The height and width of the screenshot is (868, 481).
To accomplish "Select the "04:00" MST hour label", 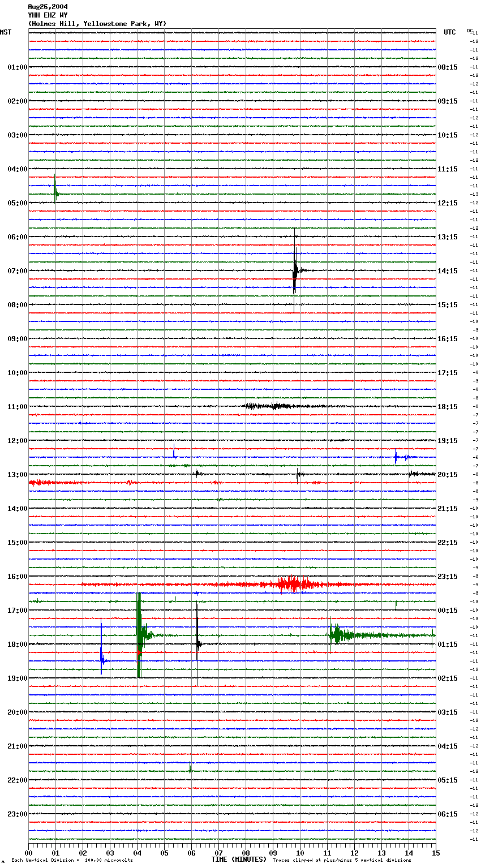I will 18,169.
